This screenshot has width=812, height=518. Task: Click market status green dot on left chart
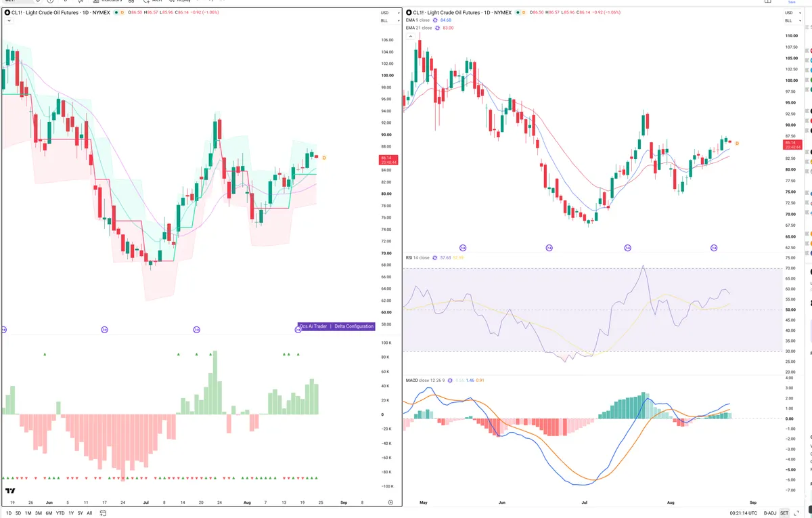point(116,13)
